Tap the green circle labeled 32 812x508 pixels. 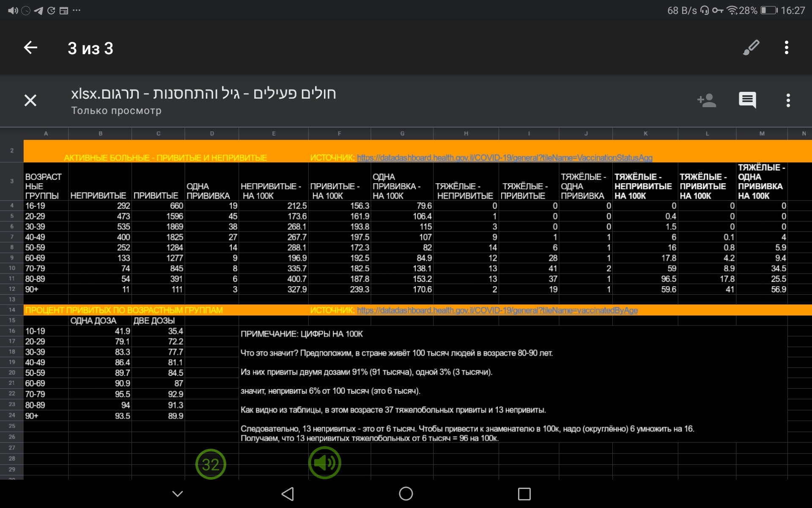click(x=211, y=464)
